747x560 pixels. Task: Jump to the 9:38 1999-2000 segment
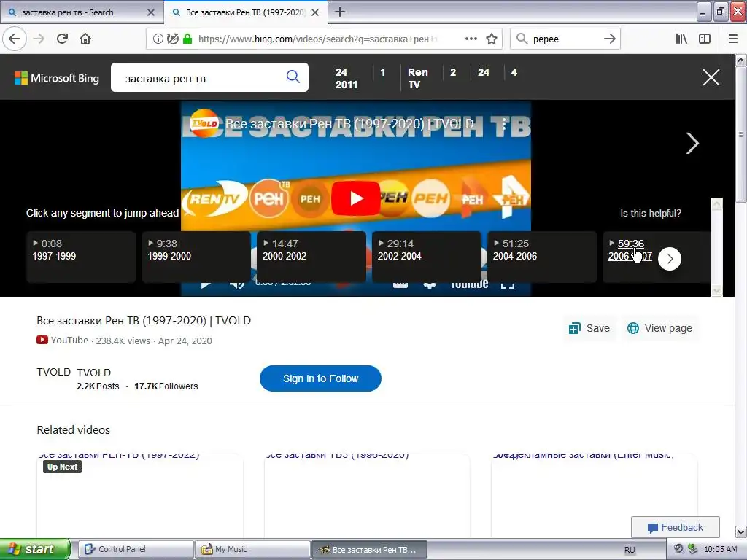196,257
